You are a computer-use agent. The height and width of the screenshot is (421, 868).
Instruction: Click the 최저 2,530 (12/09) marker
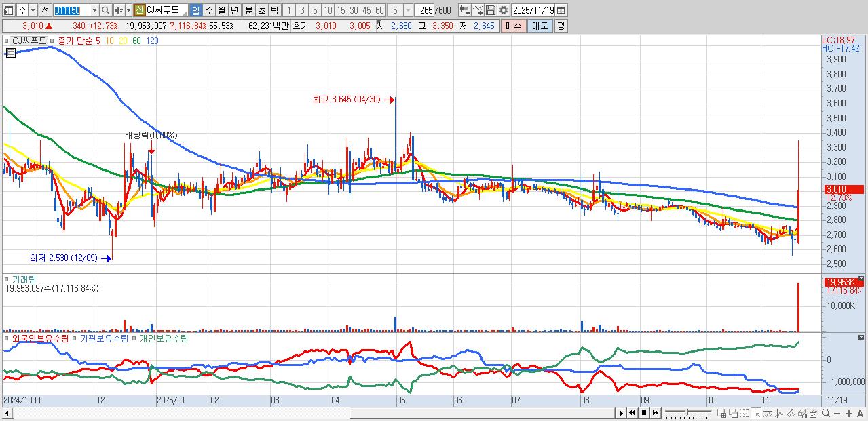pyautogui.click(x=69, y=258)
